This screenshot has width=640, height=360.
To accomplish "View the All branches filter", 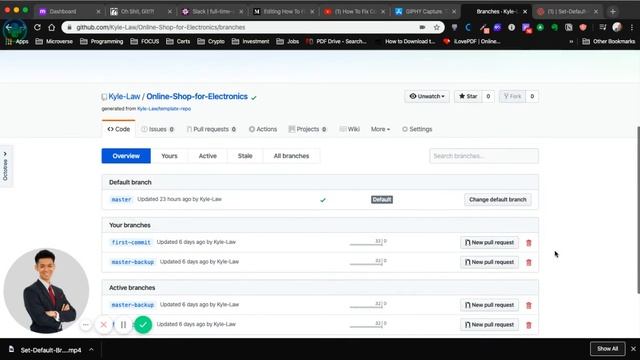I will [x=291, y=156].
